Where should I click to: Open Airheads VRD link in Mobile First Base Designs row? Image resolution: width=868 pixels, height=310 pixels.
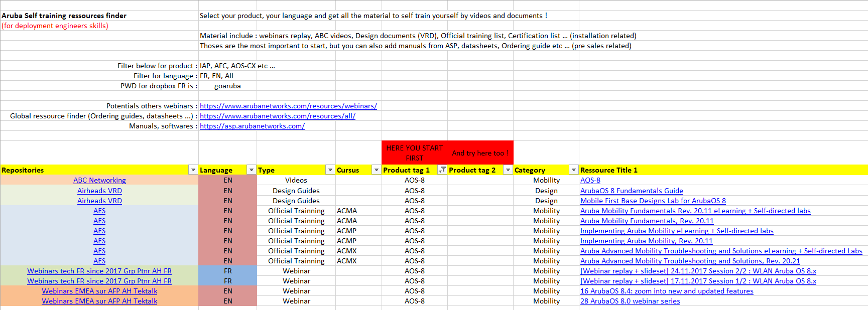click(x=99, y=201)
